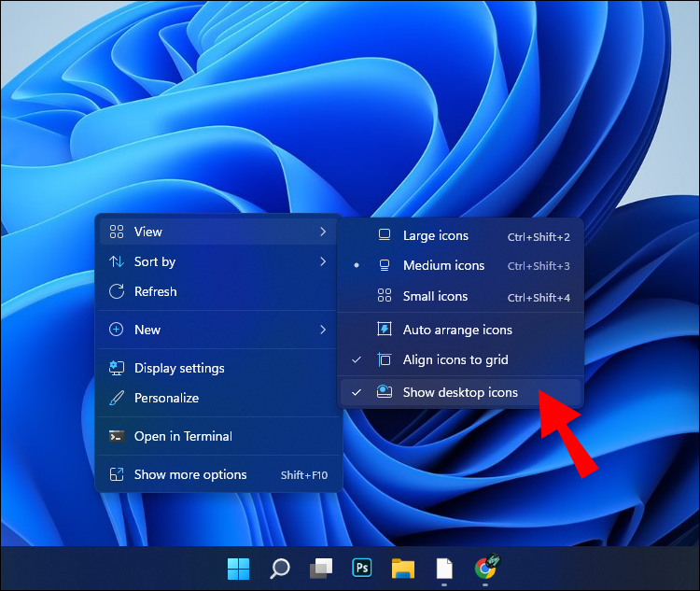Open the blank document taskbar app

(x=444, y=568)
